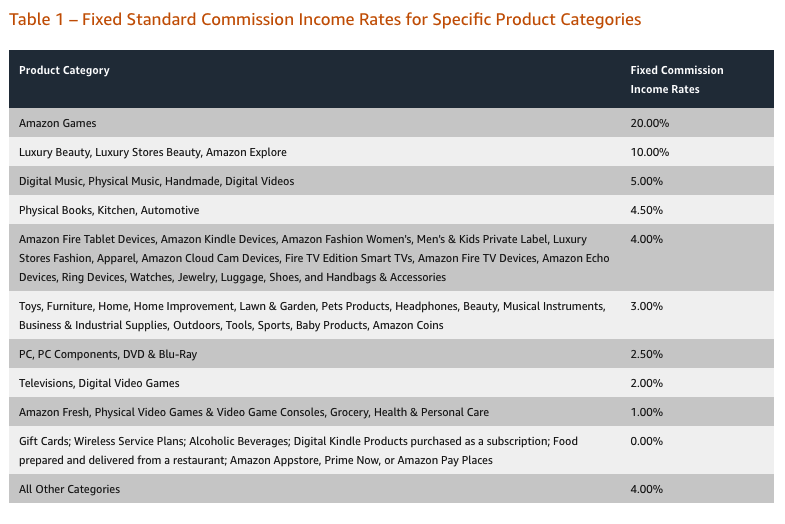The image size is (785, 524).
Task: Click the 2.50% rate value
Action: click(x=646, y=354)
